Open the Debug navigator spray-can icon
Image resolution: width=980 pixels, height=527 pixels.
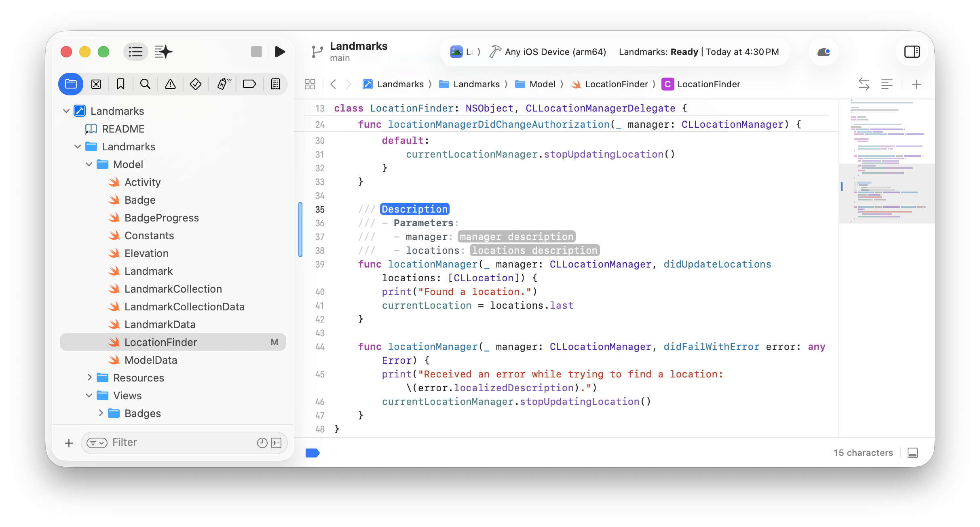point(223,84)
